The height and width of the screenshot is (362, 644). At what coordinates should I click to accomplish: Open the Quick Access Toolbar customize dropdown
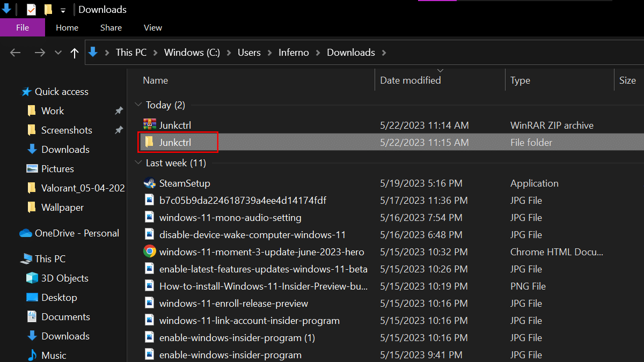click(63, 10)
